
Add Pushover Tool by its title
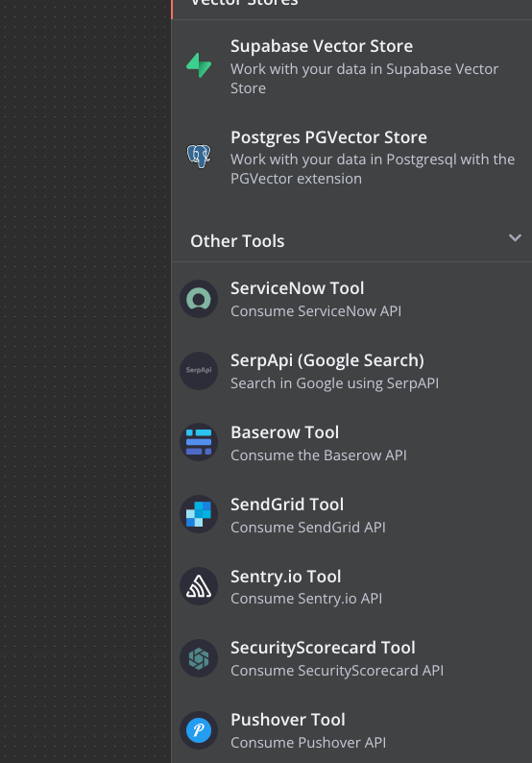[x=288, y=720]
